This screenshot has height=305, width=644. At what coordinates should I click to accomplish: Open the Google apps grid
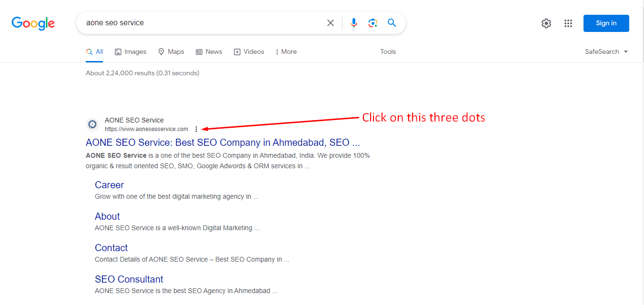(568, 23)
